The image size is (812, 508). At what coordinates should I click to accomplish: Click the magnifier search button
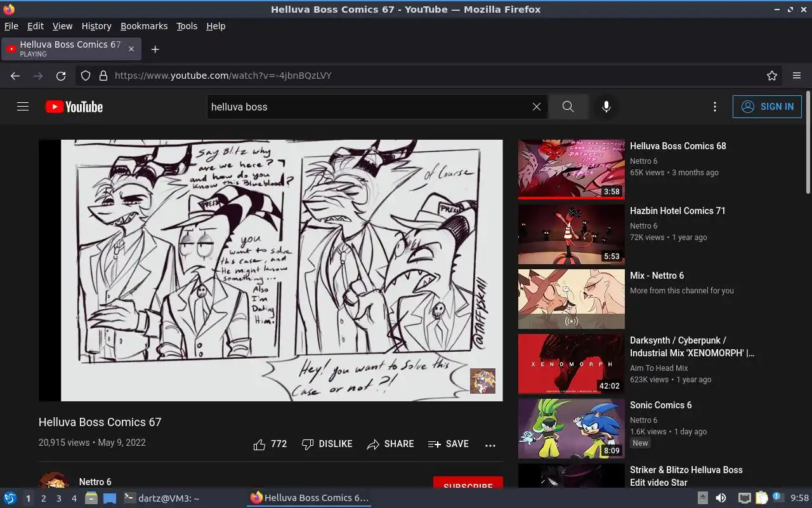pos(568,107)
